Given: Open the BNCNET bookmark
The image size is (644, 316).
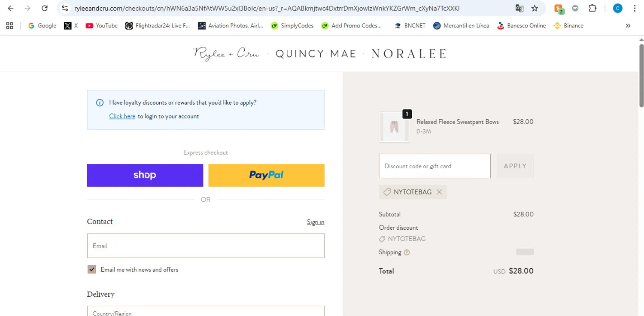Looking at the screenshot, I should pos(410,26).
